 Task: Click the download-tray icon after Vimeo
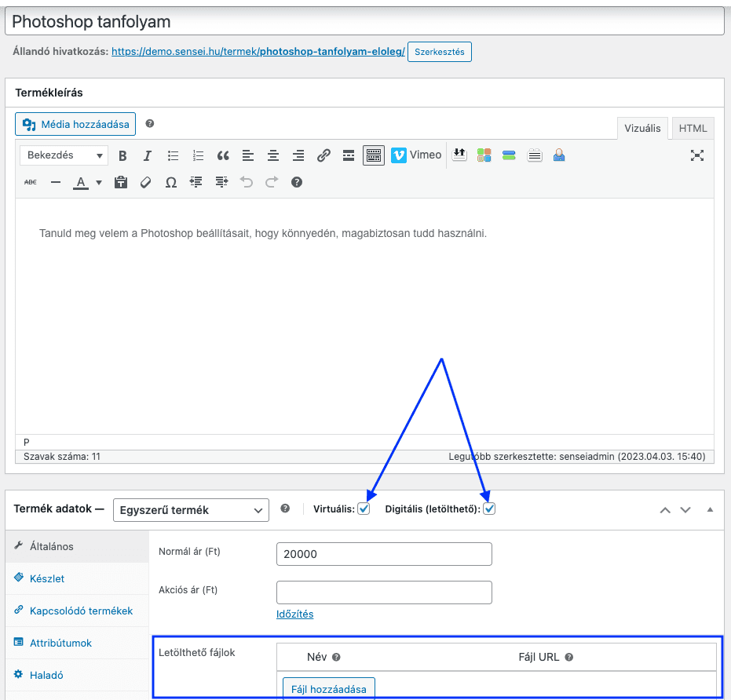(459, 155)
